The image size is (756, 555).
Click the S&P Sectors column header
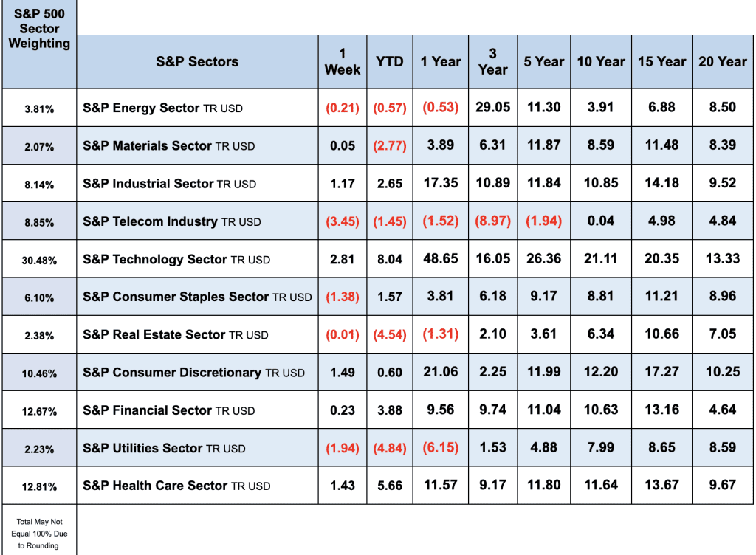tap(197, 62)
